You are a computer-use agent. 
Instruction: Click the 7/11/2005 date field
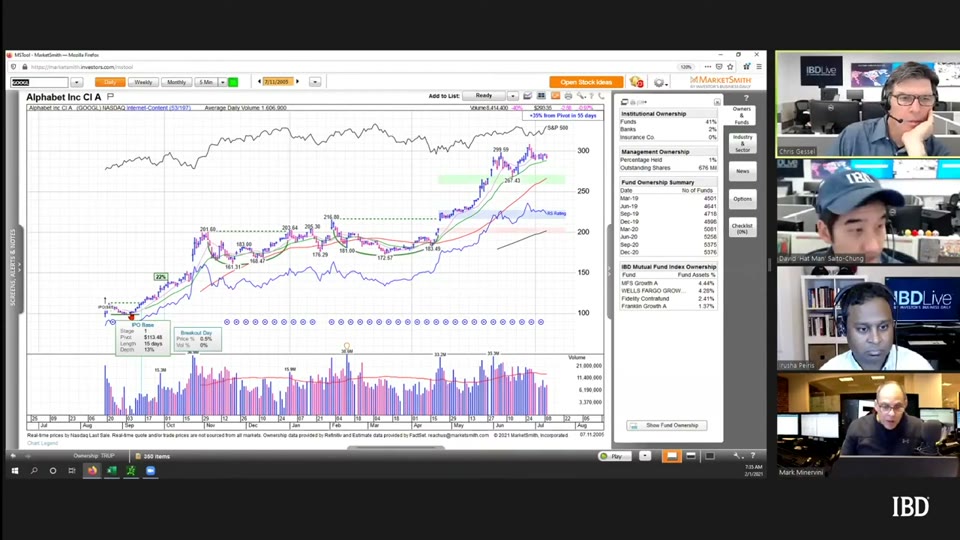[x=277, y=82]
